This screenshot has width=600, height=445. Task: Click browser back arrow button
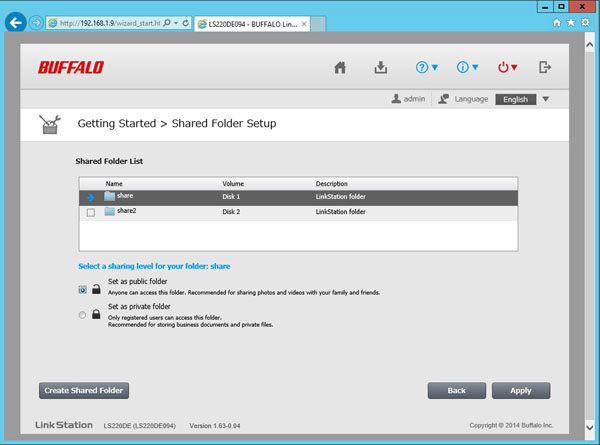click(16, 23)
